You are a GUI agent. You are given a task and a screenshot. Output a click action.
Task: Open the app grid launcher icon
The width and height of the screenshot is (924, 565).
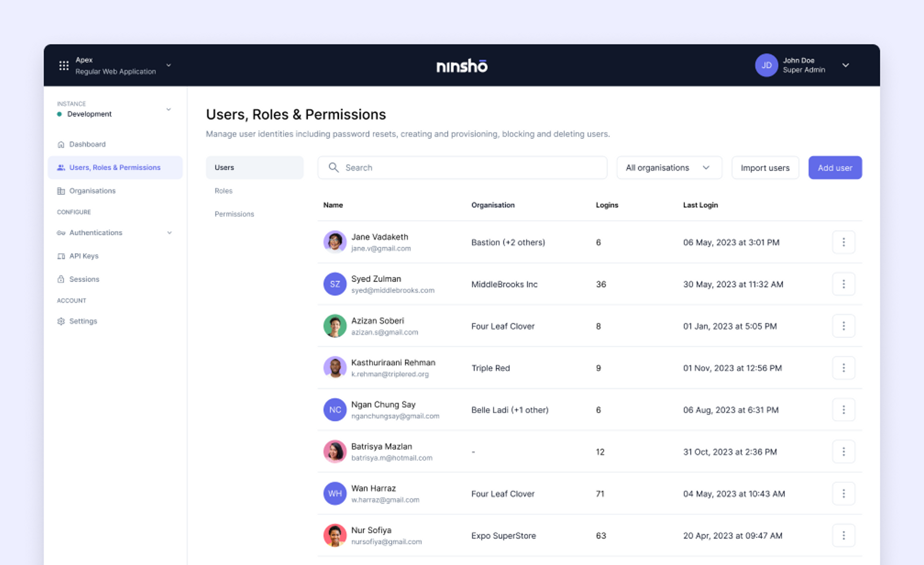click(64, 65)
